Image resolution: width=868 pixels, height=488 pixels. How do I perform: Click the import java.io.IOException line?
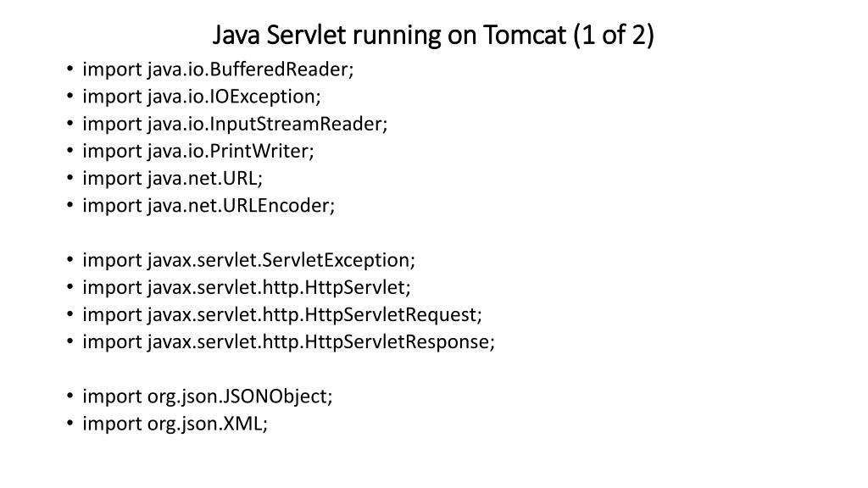(202, 97)
